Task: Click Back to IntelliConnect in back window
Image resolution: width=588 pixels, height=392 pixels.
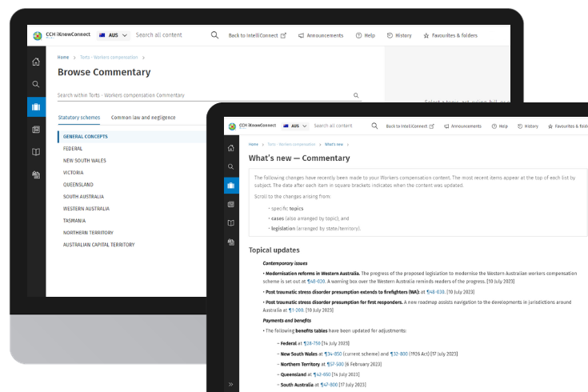Action: (257, 35)
